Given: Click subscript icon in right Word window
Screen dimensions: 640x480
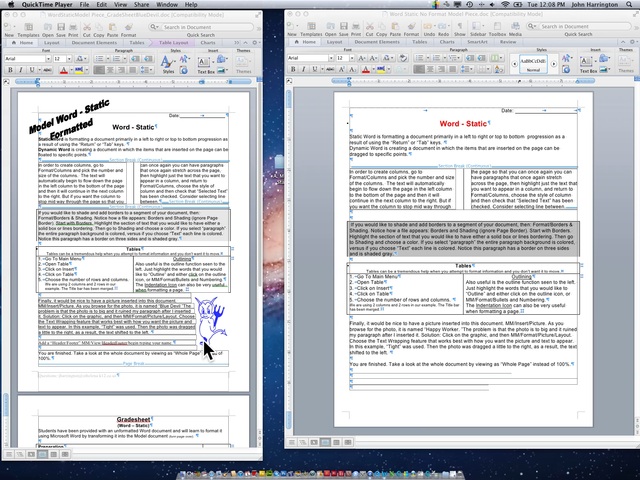Looking at the screenshot, I should 353,69.
